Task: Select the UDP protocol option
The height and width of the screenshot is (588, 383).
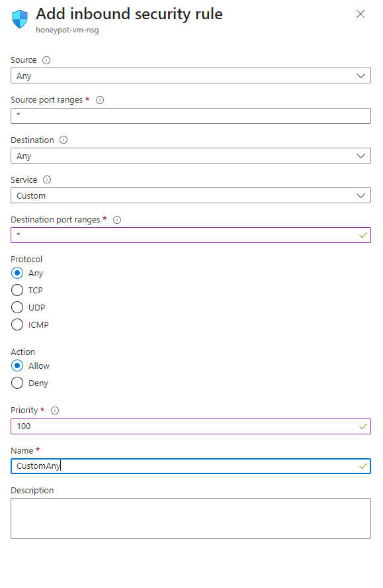Action: 17,307
